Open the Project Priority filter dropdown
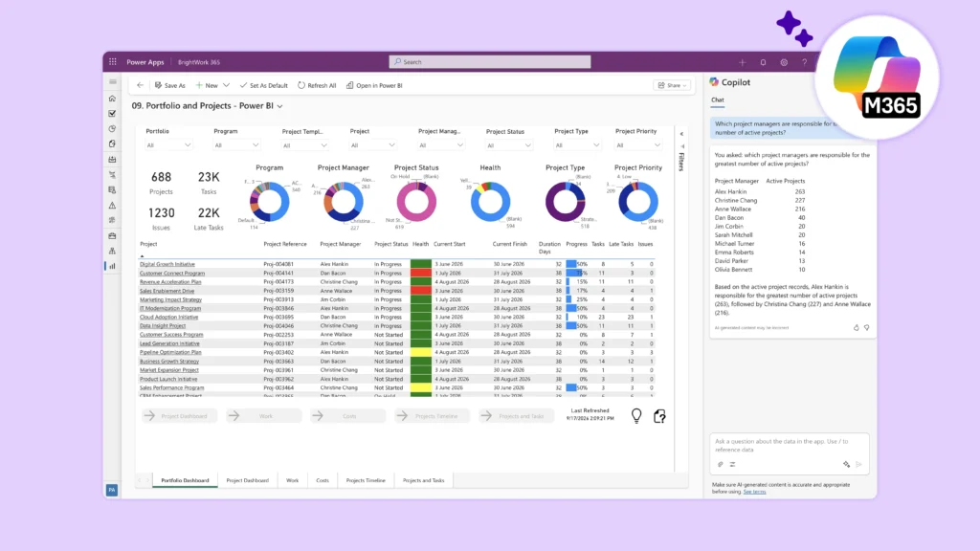 tap(638, 145)
